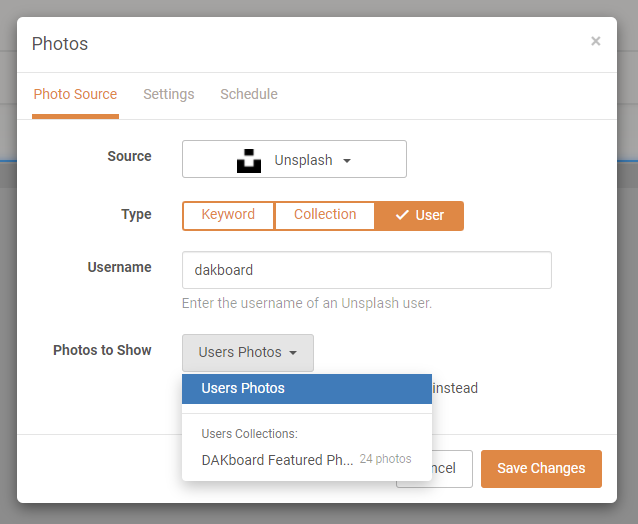
Task: Click the partially hidden Cancel button
Action: coord(452,469)
